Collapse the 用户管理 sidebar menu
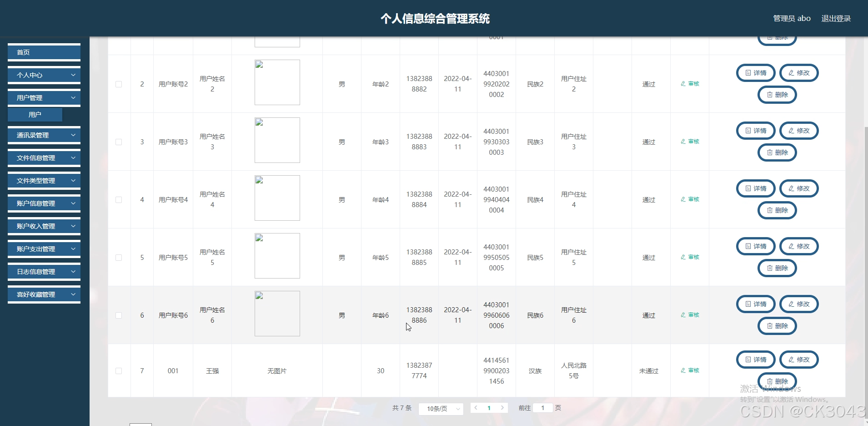The image size is (868, 426). 44,98
